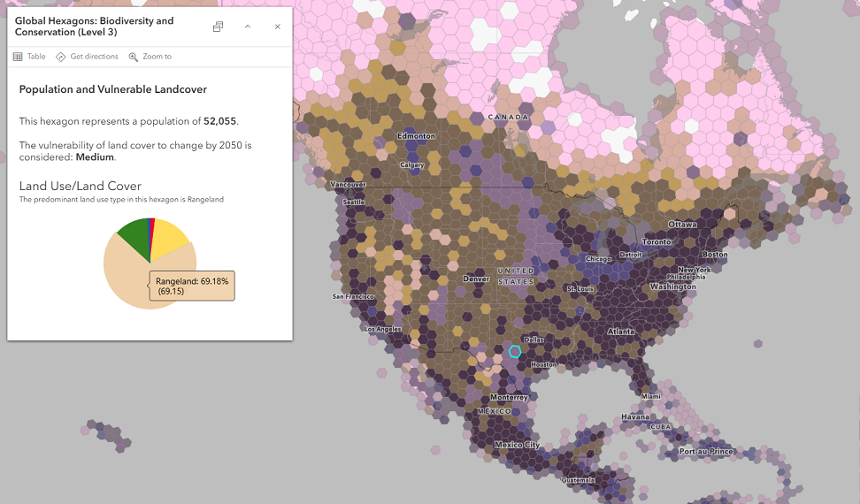This screenshot has width=860, height=504.
Task: Click the yellow pie chart slice
Action: [166, 240]
